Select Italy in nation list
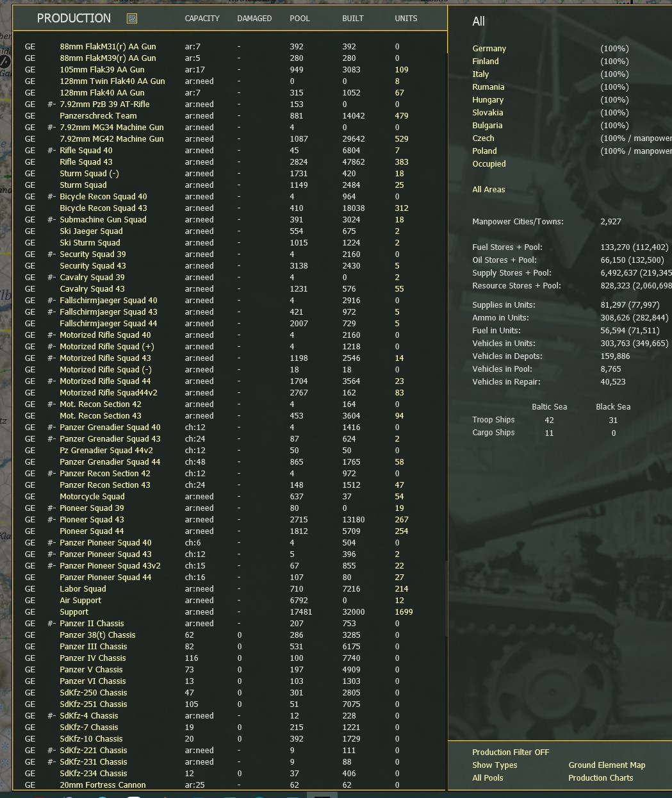Viewport: 672px width, 798px height. [480, 74]
